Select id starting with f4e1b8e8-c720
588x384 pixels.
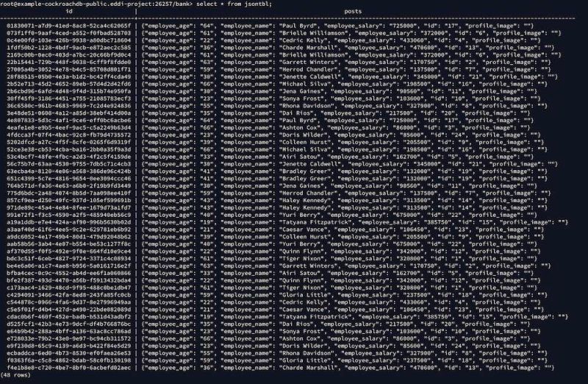pyautogui.click(x=68, y=368)
